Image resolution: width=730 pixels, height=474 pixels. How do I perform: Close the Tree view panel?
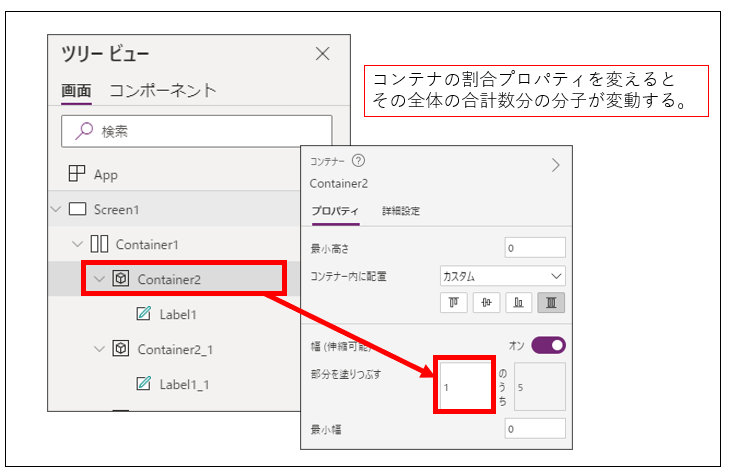pos(322,54)
